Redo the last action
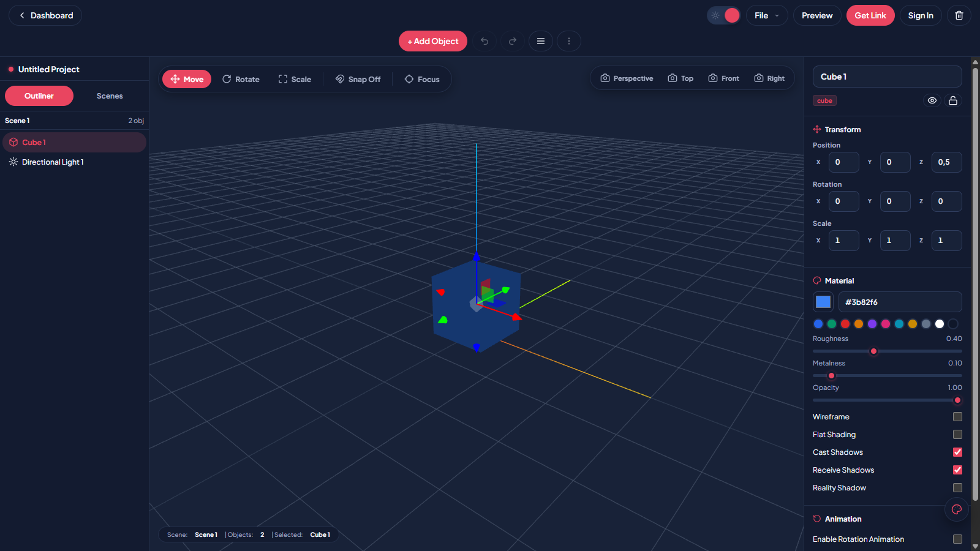 (x=513, y=41)
